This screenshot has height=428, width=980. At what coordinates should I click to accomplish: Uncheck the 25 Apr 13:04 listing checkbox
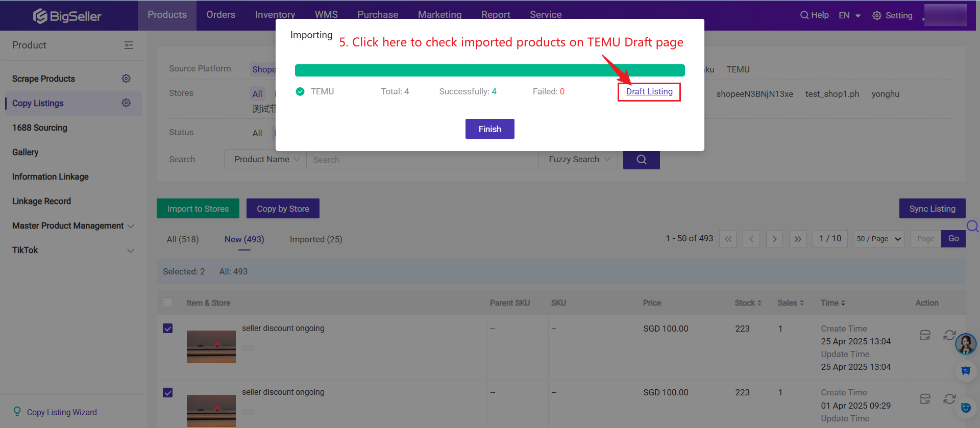click(x=167, y=329)
